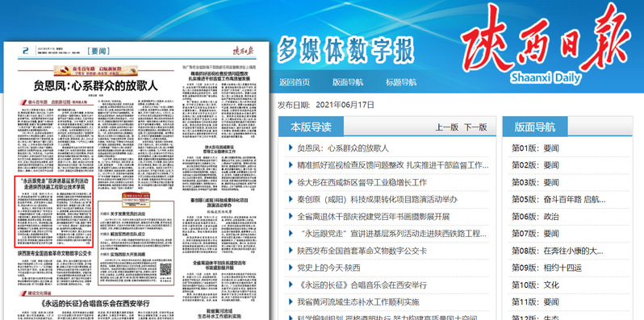Select 第06版：政治 in page navigation
644x320 pixels.
pos(535,217)
